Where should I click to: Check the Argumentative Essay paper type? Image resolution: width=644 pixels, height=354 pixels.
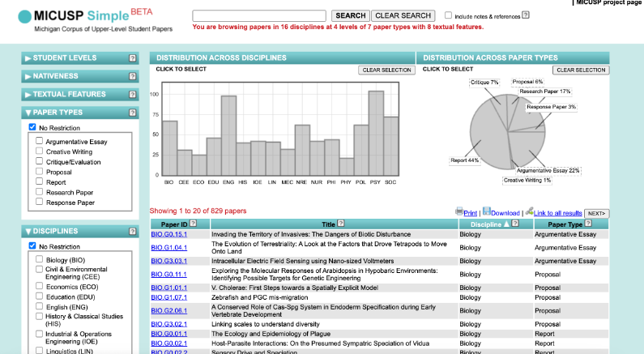39,142
